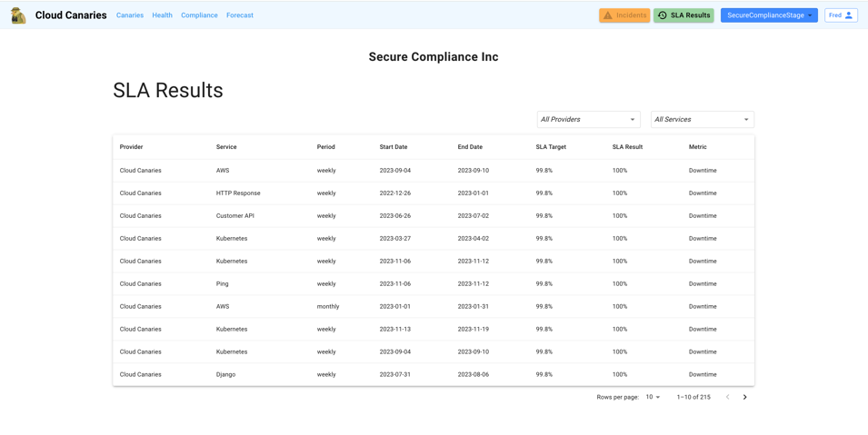Click the weekly cell in the Django row
The image size is (868, 435).
point(326,375)
